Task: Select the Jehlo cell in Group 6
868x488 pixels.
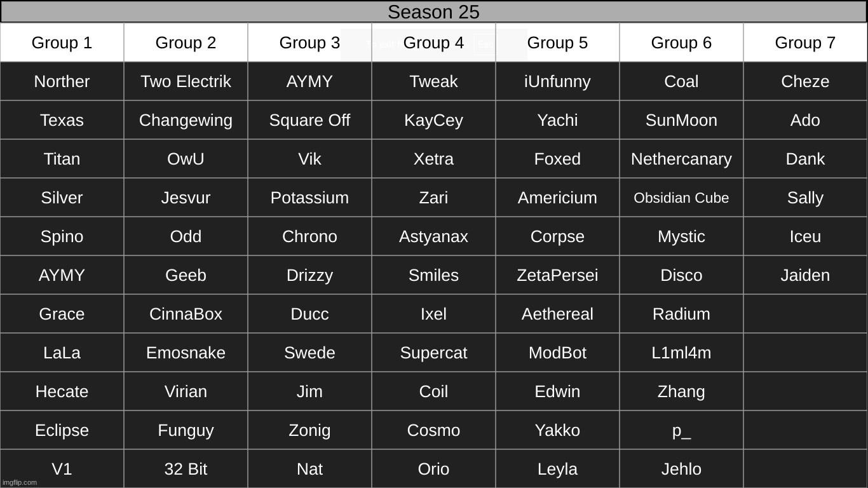Action: 681,469
